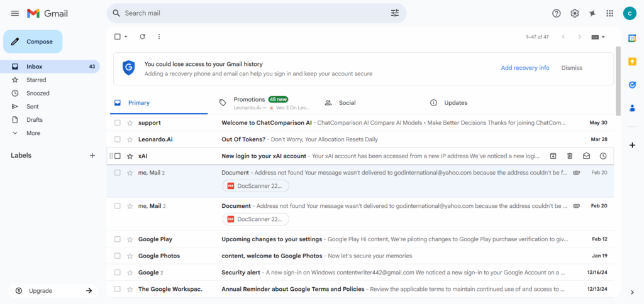Star the support email
The height and width of the screenshot is (304, 644).
(x=130, y=122)
